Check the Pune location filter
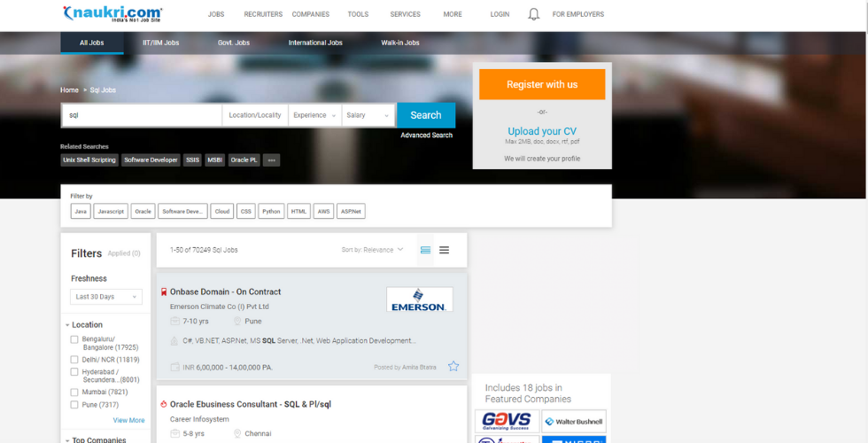This screenshot has width=868, height=443. 74,405
